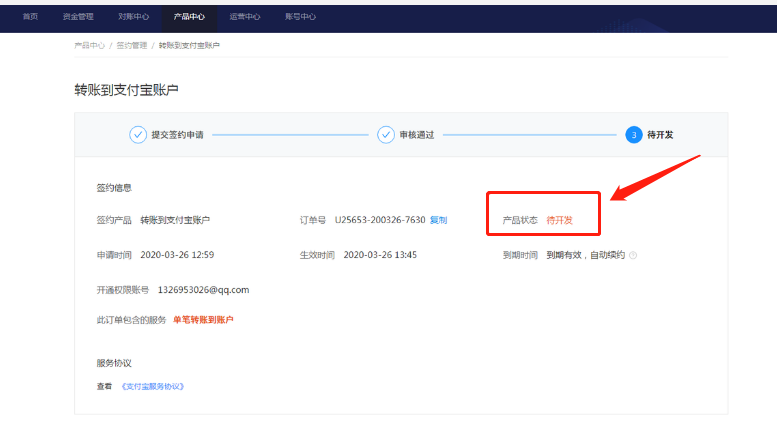Click the order number U25653-200326-7630
777x427 pixels.
pos(380,219)
